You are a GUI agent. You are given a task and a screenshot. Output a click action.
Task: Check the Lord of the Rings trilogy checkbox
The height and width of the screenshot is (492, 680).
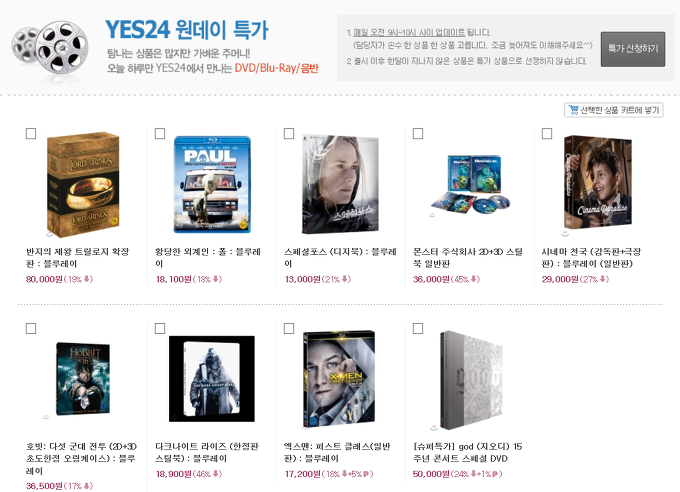coord(31,133)
